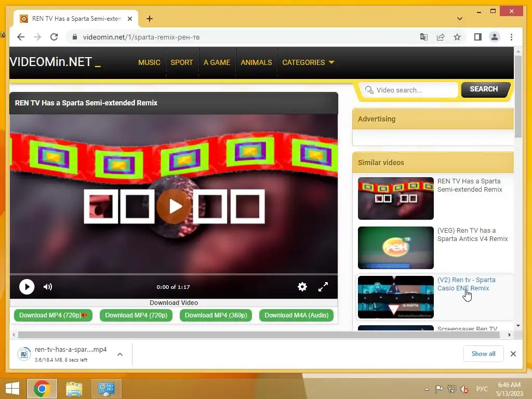Viewport: 532px width, 399px height.
Task: Play video with large center button
Action: point(174,206)
